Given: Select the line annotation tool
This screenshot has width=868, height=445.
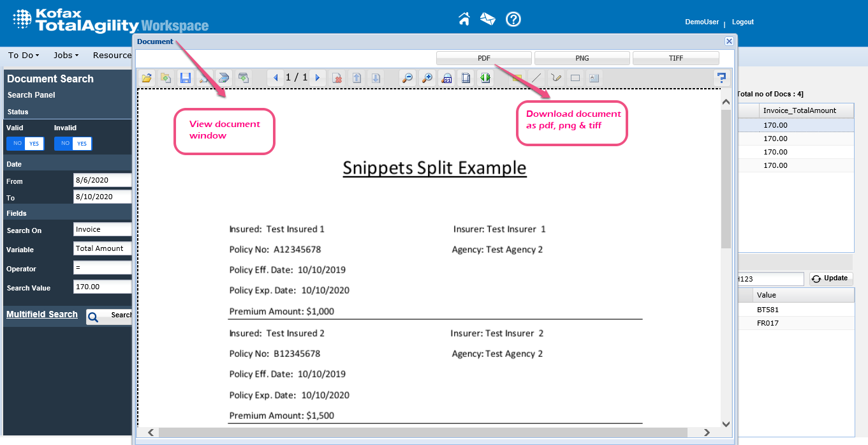Looking at the screenshot, I should (536, 78).
